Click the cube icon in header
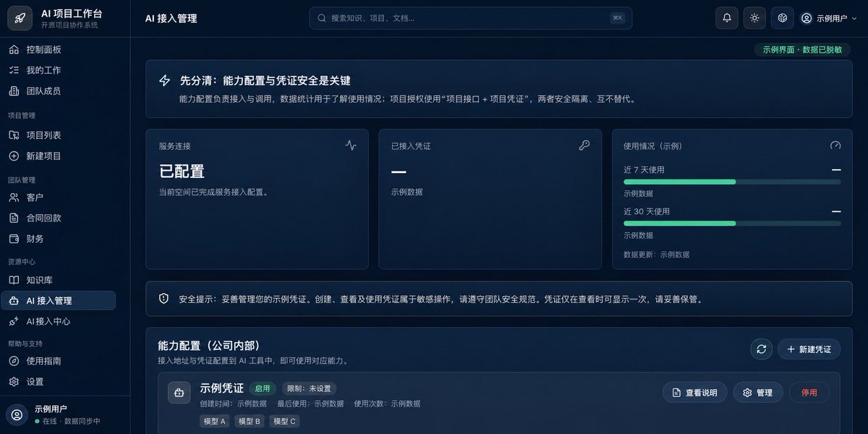868x434 pixels. point(782,18)
